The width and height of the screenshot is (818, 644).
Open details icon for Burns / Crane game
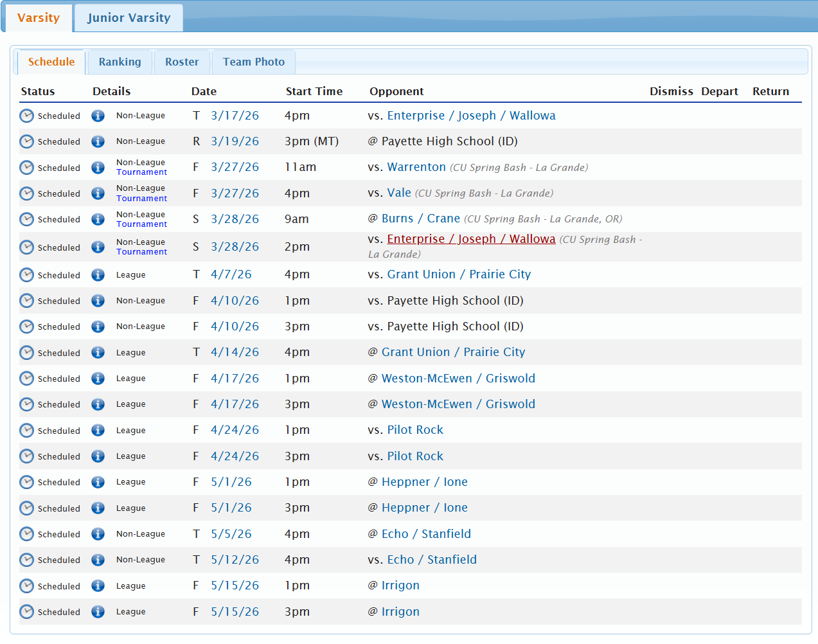click(98, 219)
